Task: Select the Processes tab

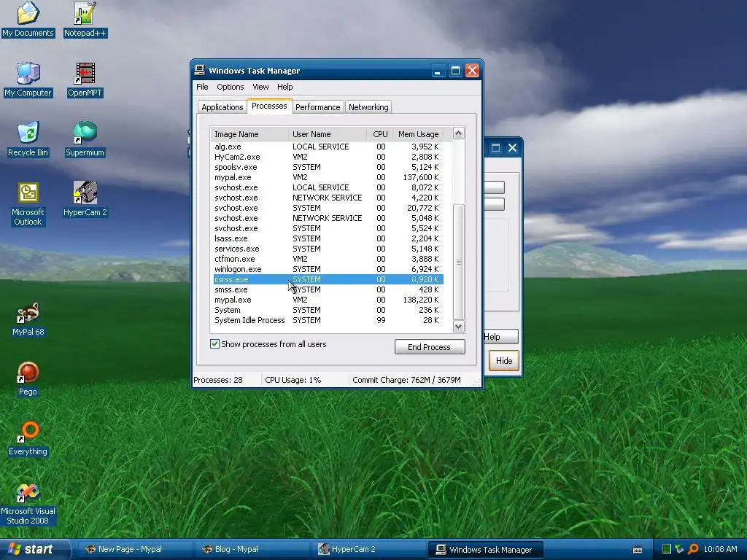Action: pyautogui.click(x=269, y=106)
